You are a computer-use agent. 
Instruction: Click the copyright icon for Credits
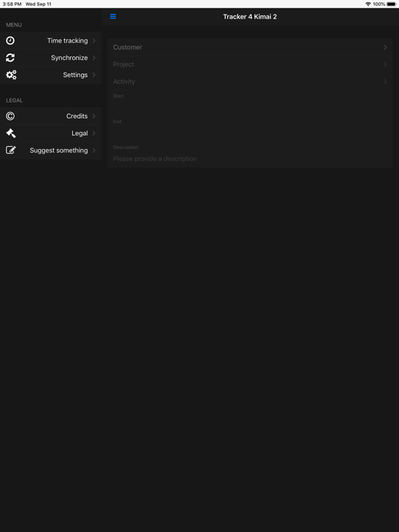pos(10,116)
